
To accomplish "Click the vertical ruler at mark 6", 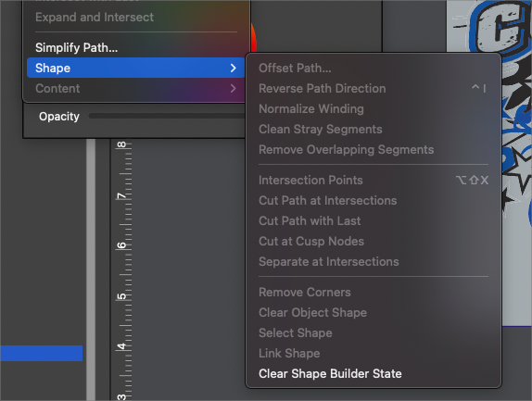I will [x=122, y=244].
